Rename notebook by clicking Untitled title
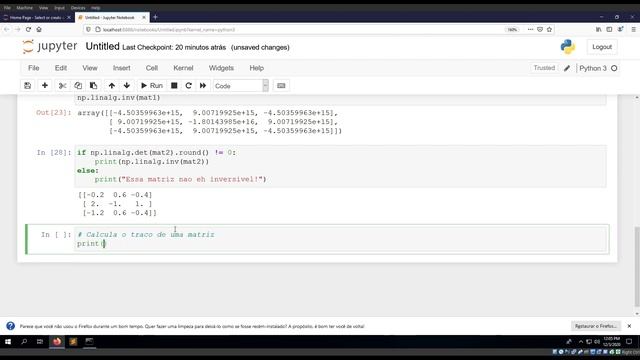Image resolution: width=640 pixels, height=360 pixels. pos(102,47)
